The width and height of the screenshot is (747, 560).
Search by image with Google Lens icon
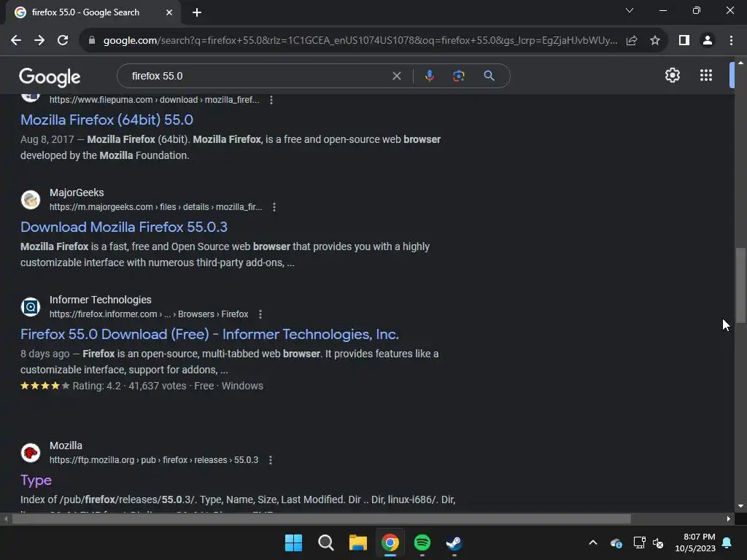tap(458, 76)
